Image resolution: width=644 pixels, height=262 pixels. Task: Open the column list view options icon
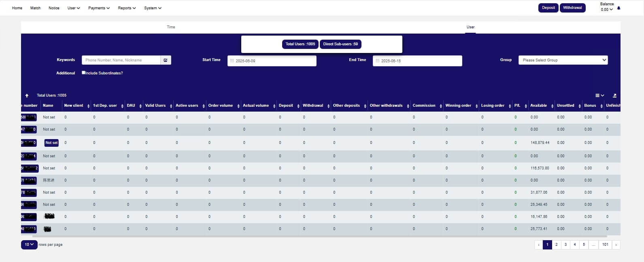(599, 95)
